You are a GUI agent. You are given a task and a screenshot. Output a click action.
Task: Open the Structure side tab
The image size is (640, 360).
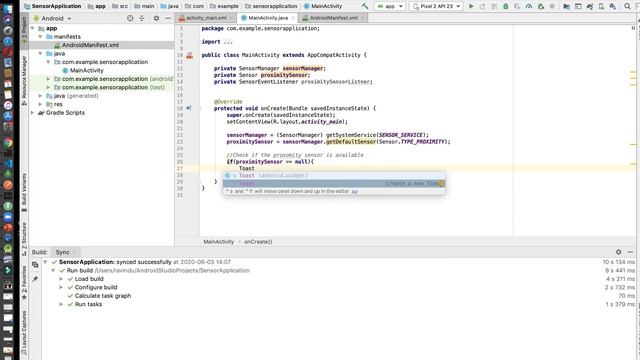[24, 239]
